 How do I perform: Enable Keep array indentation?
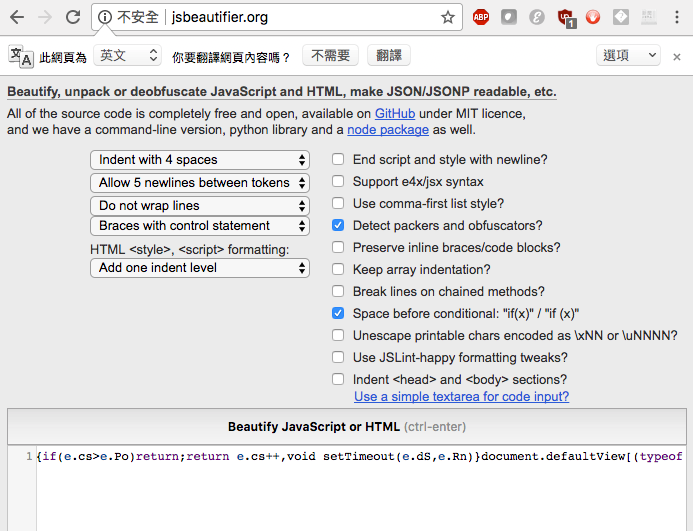(338, 269)
